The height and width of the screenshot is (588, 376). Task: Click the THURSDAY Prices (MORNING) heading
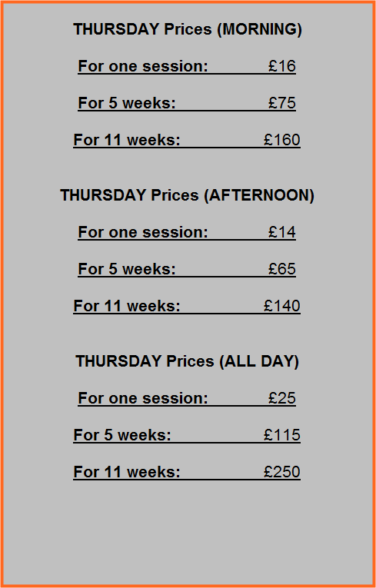coord(188,29)
